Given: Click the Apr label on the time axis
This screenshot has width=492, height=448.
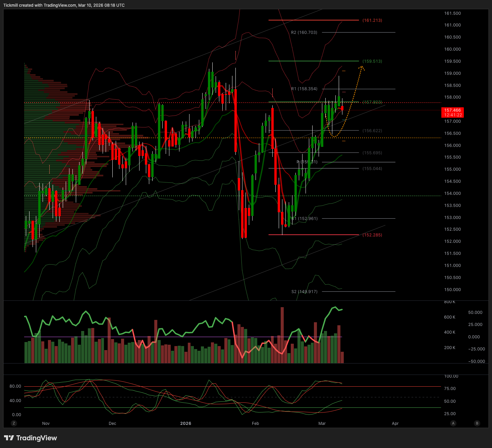Looking at the screenshot, I should click(x=395, y=424).
